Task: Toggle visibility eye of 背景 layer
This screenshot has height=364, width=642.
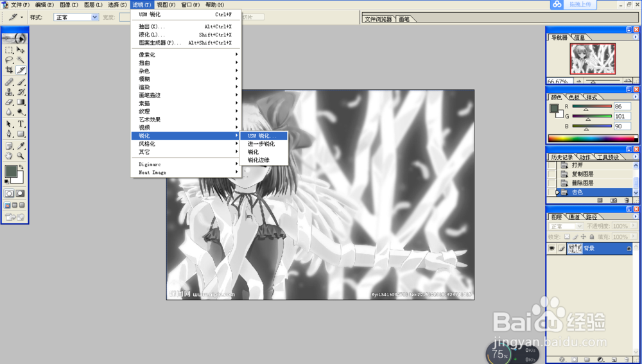Action: click(x=551, y=248)
